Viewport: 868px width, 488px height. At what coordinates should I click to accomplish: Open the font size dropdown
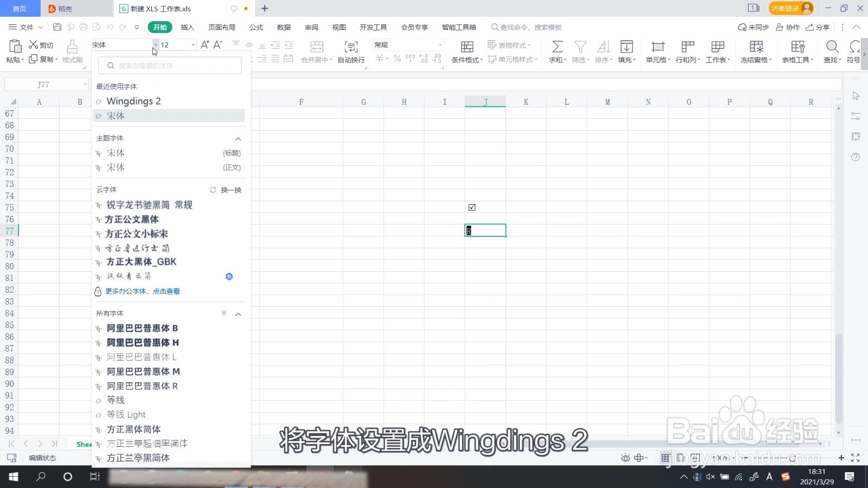193,45
